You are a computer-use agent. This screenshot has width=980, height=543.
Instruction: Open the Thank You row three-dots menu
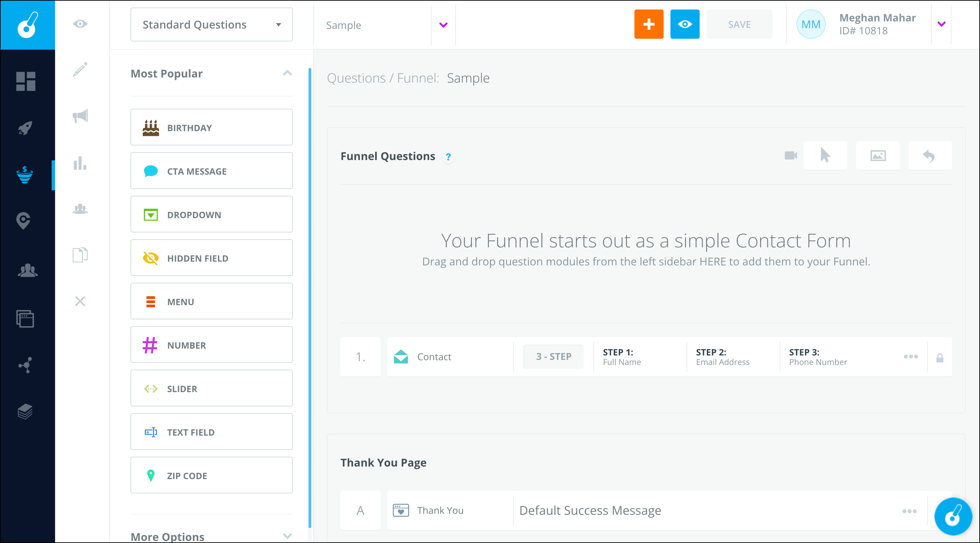(910, 511)
